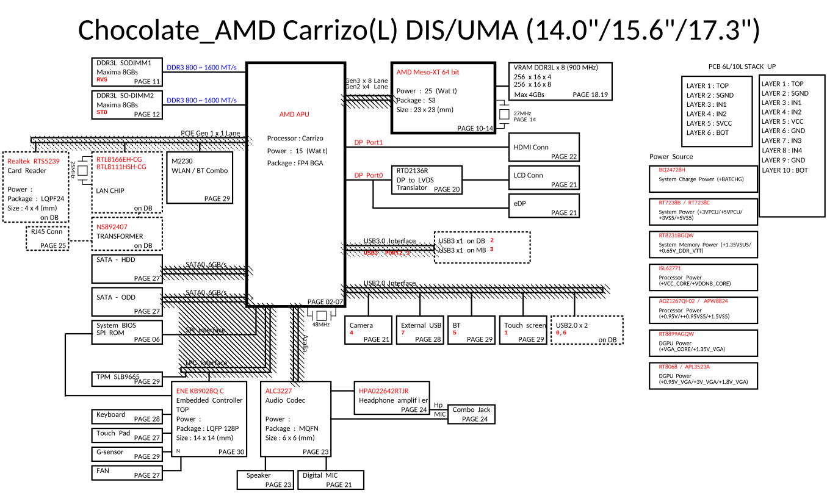The height and width of the screenshot is (504, 827).
Task: Click the External USB block
Action: coord(420,330)
